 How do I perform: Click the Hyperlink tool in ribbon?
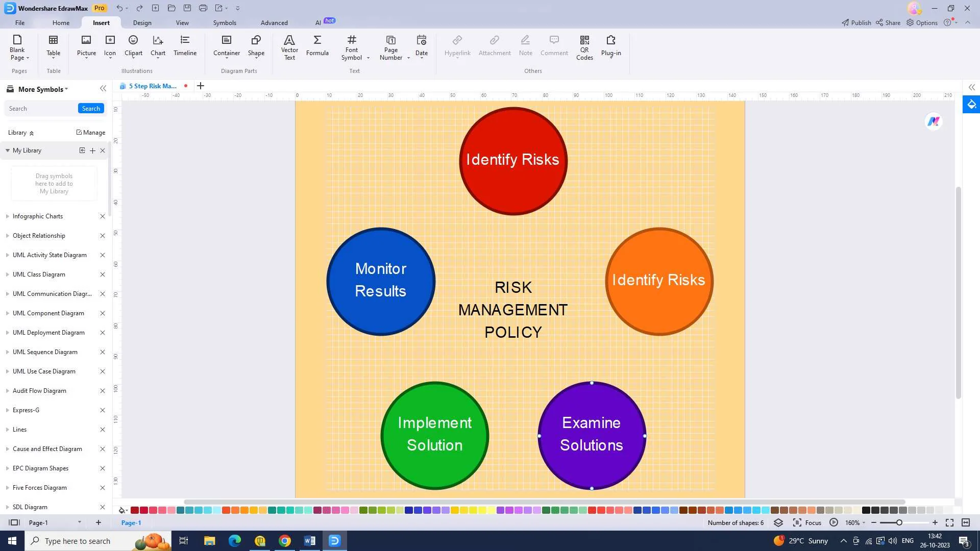pos(458,45)
